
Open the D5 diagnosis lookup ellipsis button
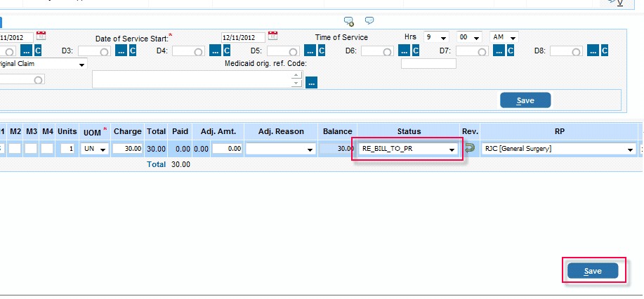[x=310, y=51]
